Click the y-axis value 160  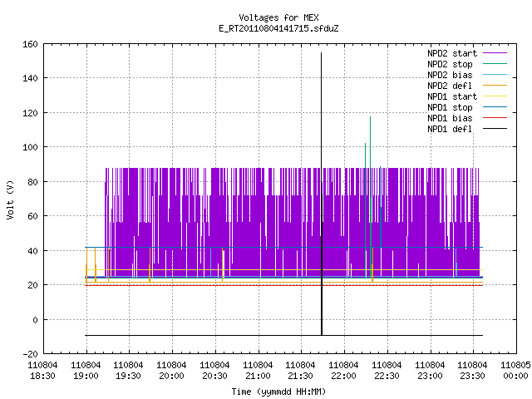(x=30, y=44)
